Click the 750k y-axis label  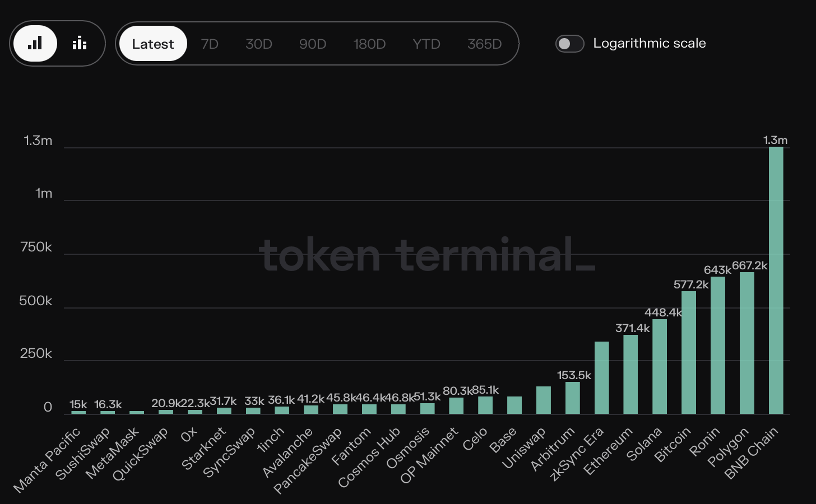[x=36, y=247]
